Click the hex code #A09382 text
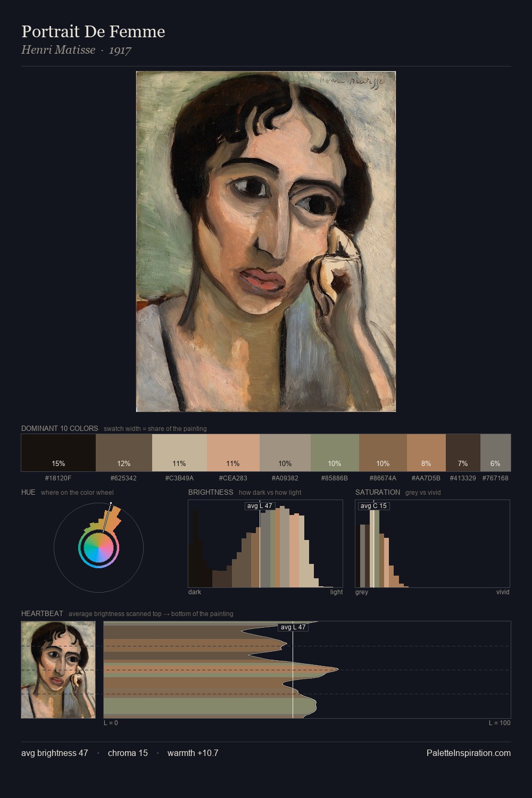The width and height of the screenshot is (532, 798). tap(285, 478)
